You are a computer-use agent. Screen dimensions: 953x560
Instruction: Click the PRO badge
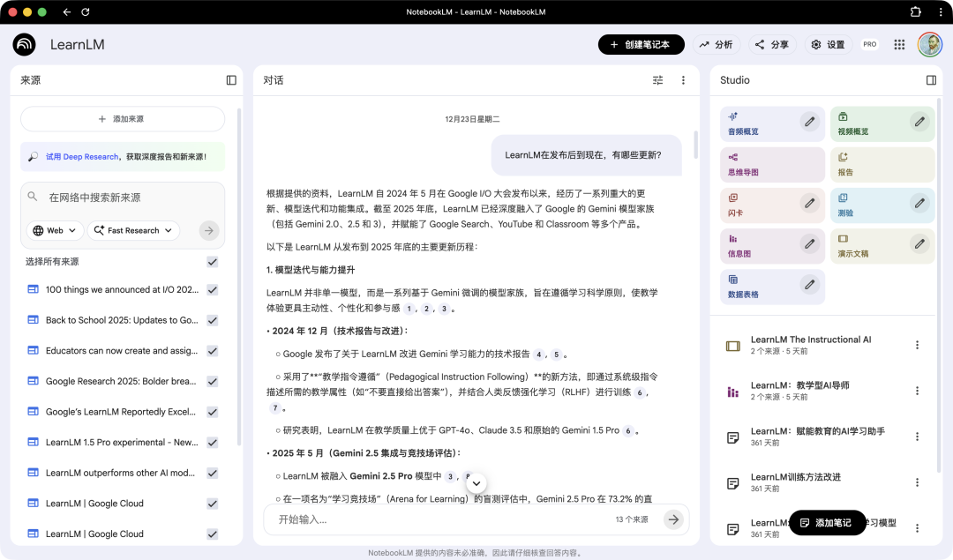870,44
